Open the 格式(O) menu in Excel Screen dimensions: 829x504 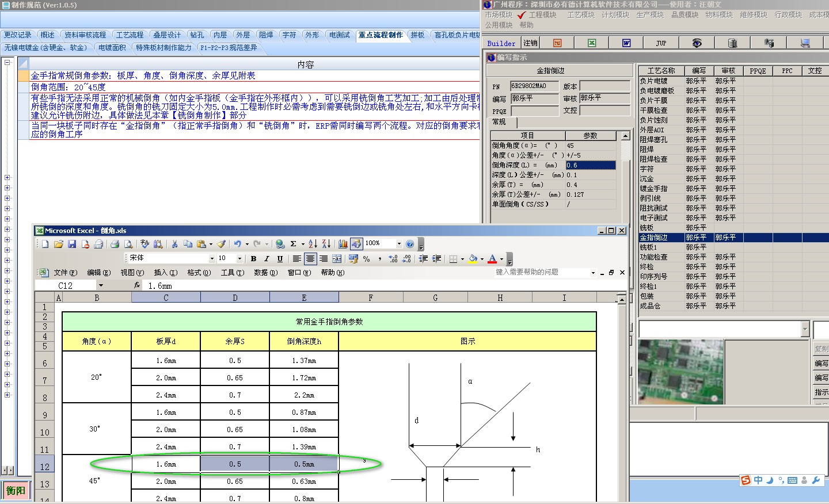click(199, 273)
